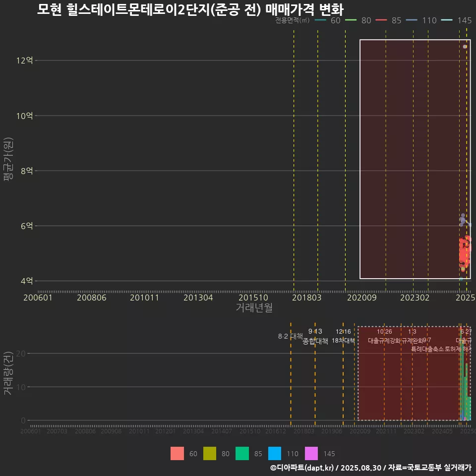476x476 pixels.
Task: Click the data point above 12억
Action: coord(465,47)
